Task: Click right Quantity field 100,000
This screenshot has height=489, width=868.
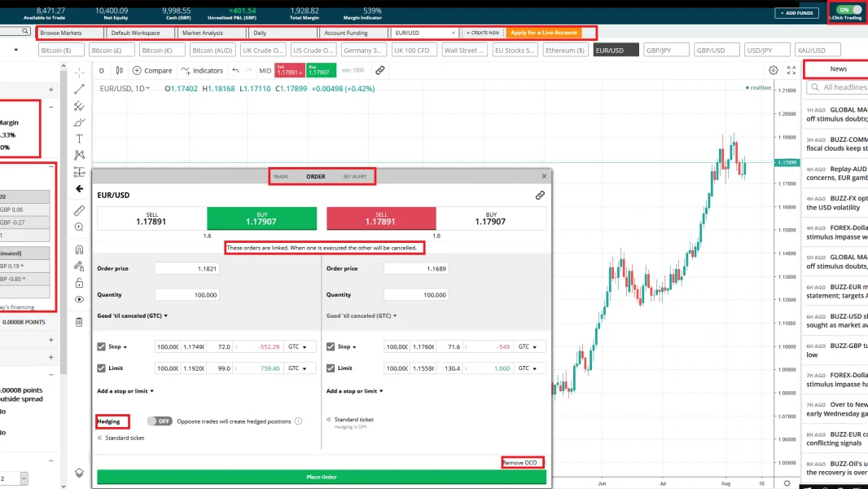Action: click(x=416, y=294)
